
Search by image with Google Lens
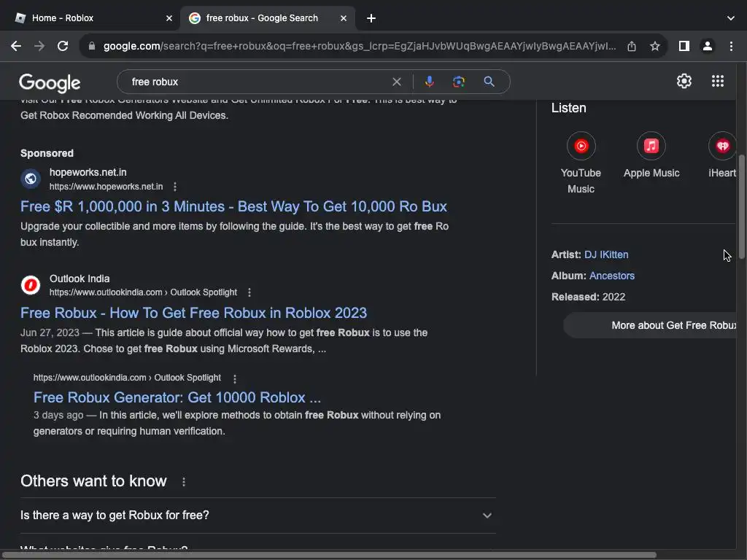tap(458, 82)
